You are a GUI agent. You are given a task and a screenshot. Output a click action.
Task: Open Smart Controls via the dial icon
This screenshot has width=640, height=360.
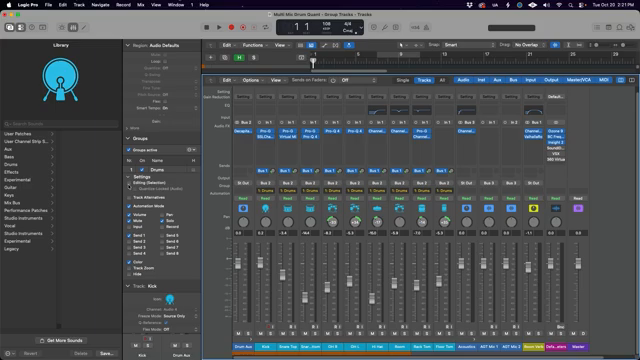(62, 27)
